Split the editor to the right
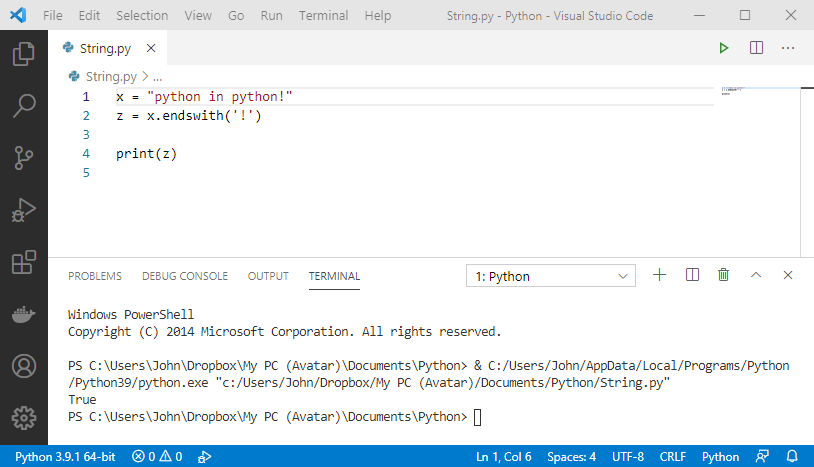The height and width of the screenshot is (467, 814). click(756, 48)
